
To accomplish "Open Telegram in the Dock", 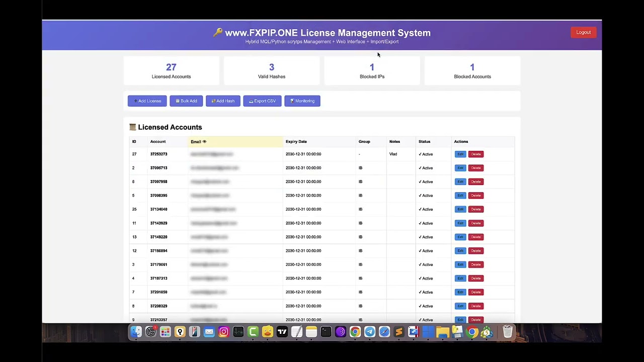I will coord(369,332).
